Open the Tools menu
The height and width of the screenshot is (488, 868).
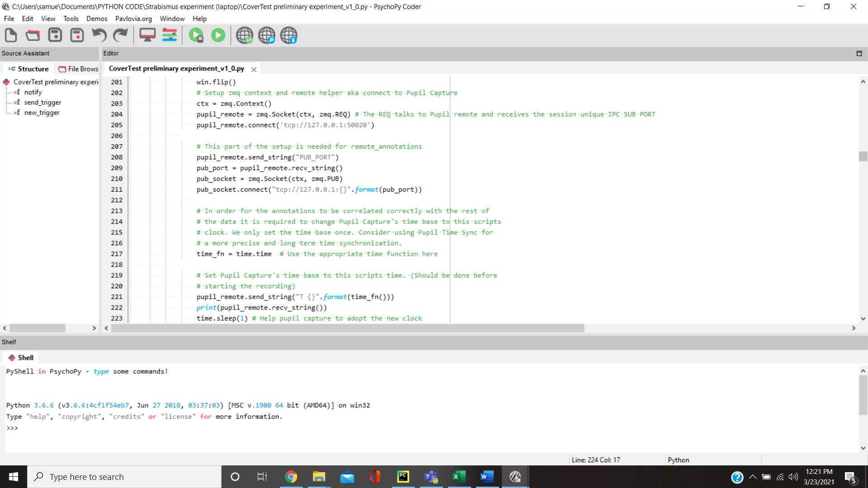click(71, 19)
